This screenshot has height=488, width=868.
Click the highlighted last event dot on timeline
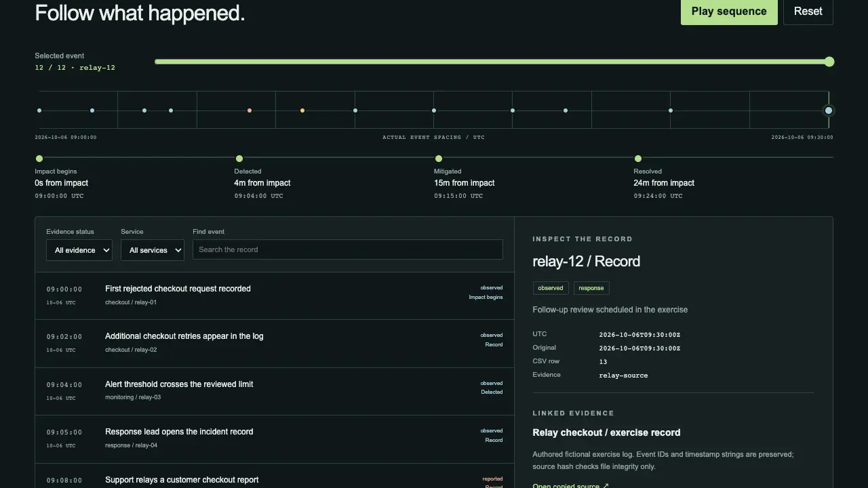(x=828, y=110)
